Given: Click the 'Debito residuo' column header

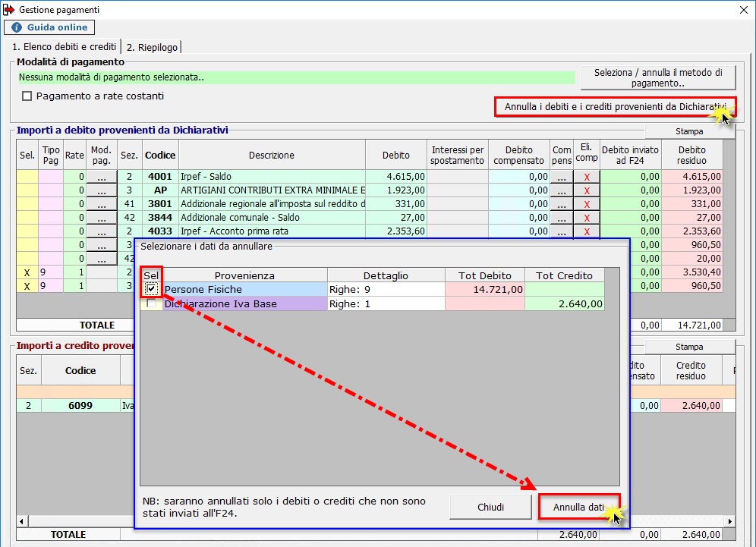Looking at the screenshot, I should pos(692,156).
